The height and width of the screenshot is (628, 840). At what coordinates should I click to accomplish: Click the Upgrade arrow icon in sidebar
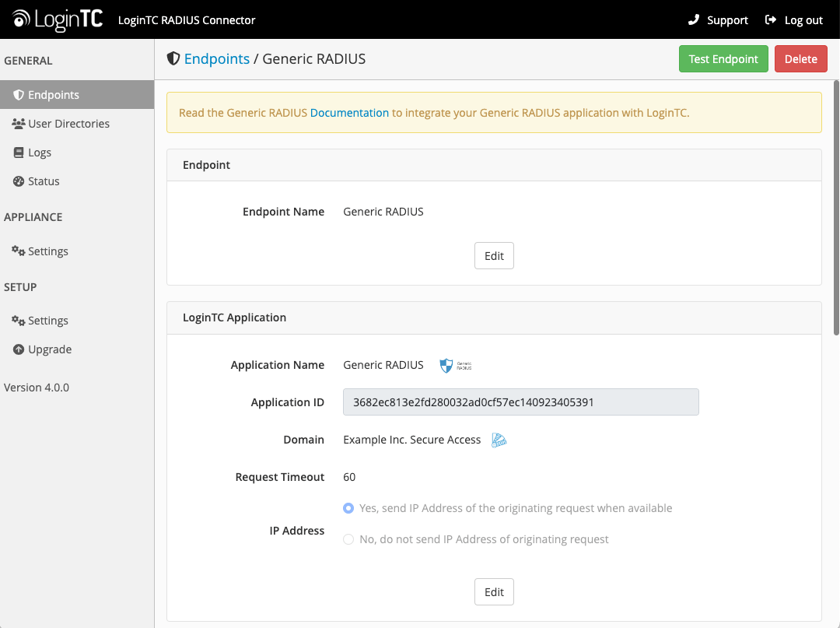pos(19,349)
